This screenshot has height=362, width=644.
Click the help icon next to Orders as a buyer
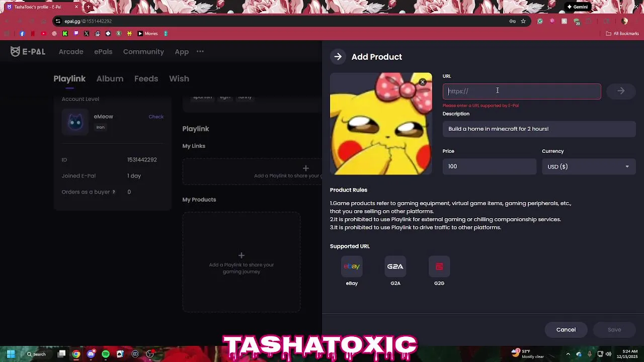point(114,192)
